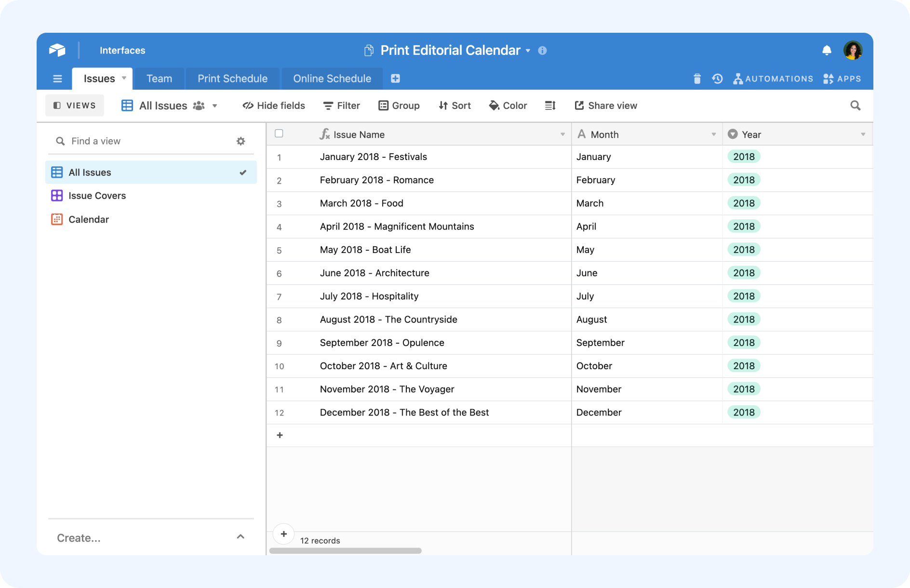The height and width of the screenshot is (588, 910).
Task: Open the notifications bell
Action: pyautogui.click(x=827, y=50)
